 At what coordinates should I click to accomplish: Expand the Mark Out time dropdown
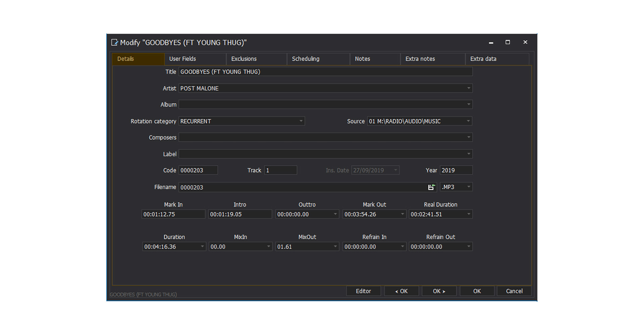click(402, 214)
